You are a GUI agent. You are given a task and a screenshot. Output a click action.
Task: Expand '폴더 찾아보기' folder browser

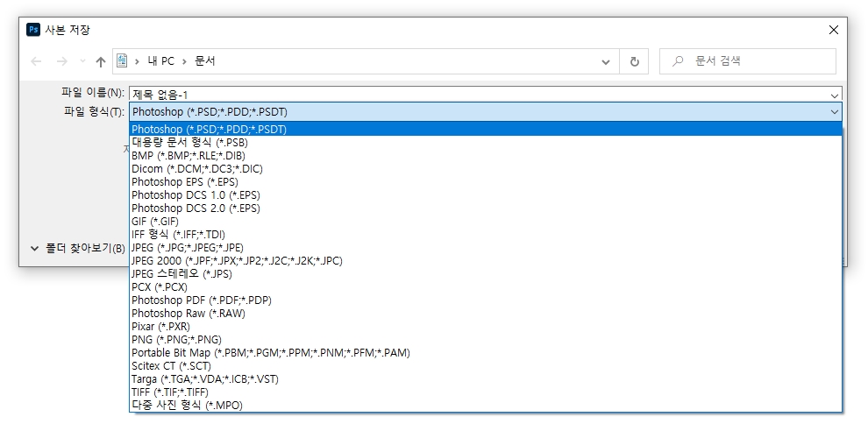click(x=77, y=249)
